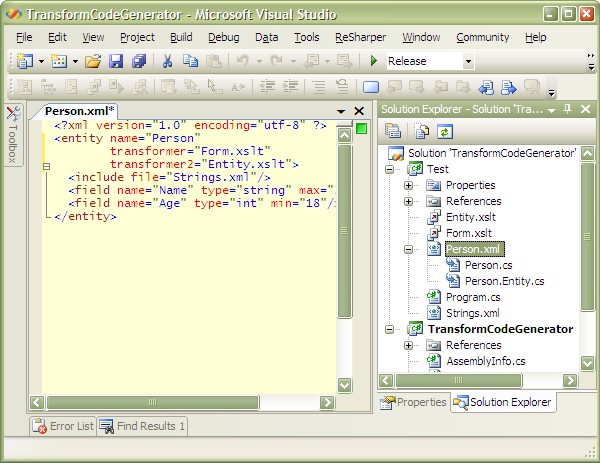
Task: Click the Decrease Indent toolbar icon
Action: click(267, 86)
